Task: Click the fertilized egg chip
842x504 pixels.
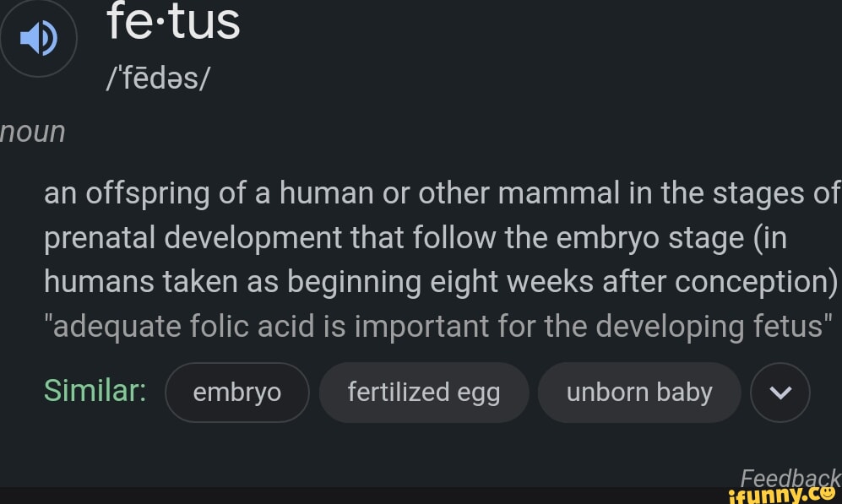Action: click(424, 392)
